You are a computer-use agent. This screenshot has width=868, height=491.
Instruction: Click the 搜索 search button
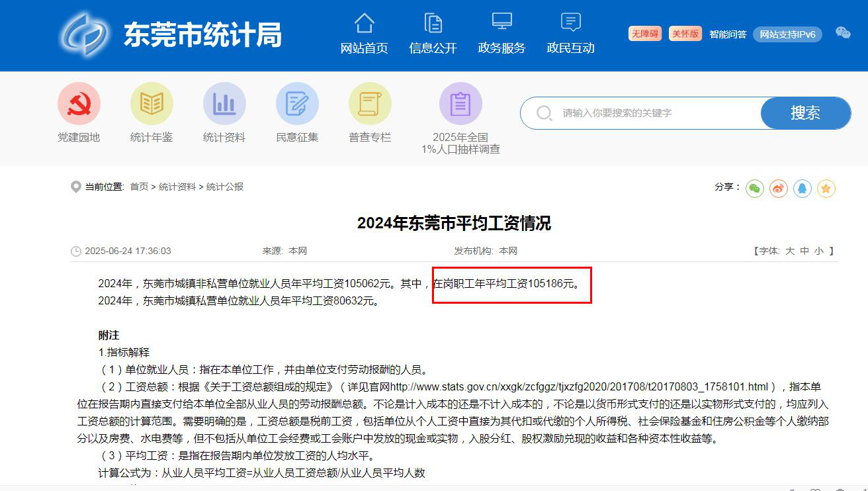[x=806, y=113]
